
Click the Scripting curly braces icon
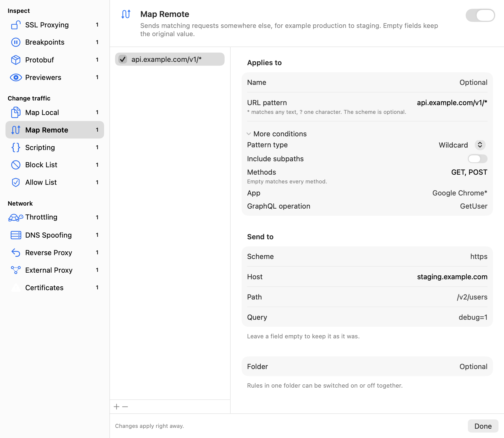pyautogui.click(x=16, y=148)
